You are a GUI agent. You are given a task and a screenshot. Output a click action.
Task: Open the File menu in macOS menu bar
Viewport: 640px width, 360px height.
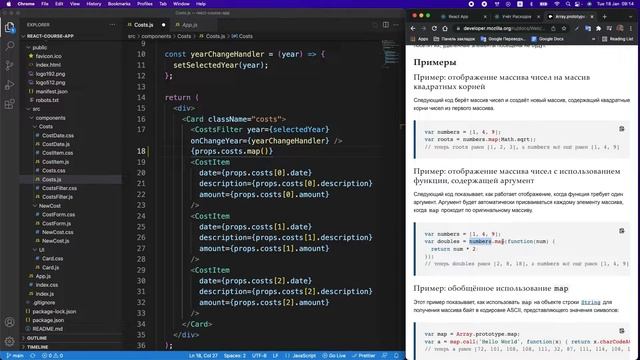45,4
